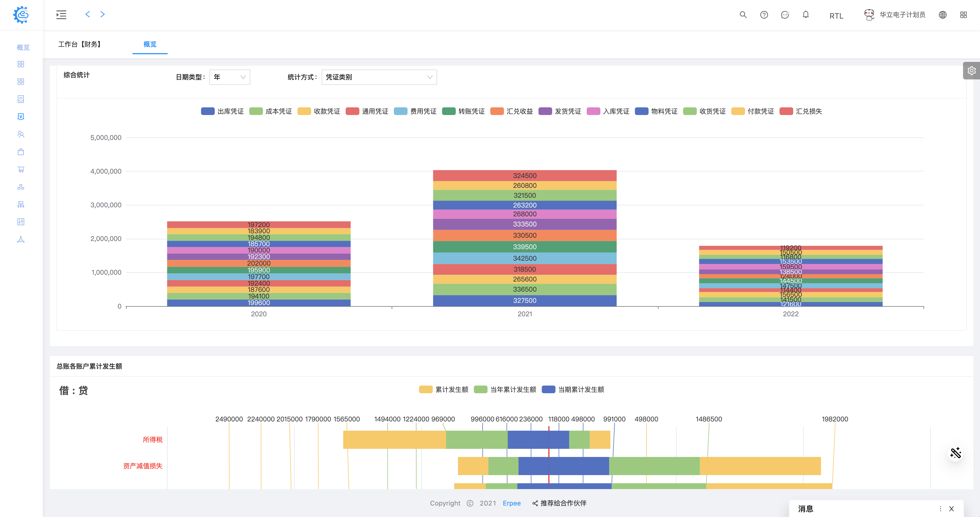This screenshot has width=980, height=517.
Task: Click the notification bell icon
Action: 805,15
